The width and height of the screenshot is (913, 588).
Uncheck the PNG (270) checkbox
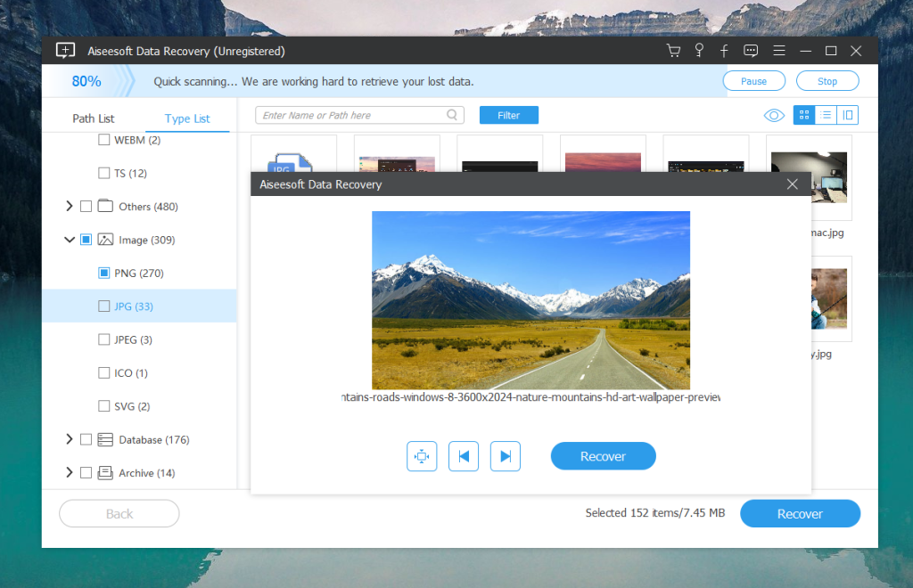tap(104, 274)
